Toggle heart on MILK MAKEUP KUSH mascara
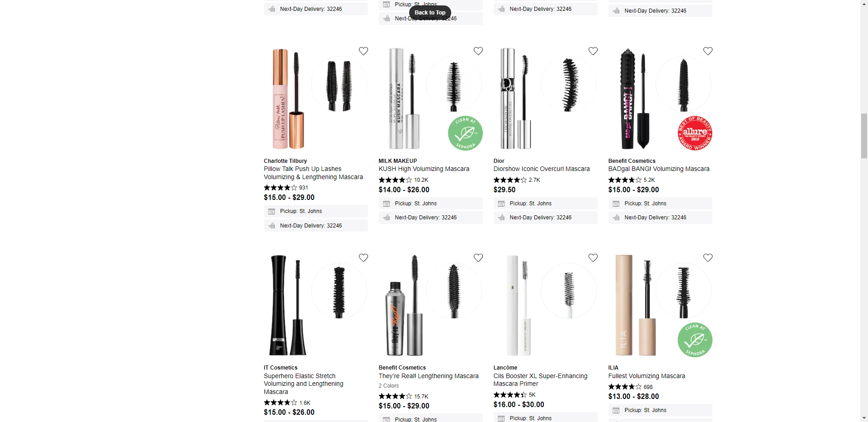The image size is (868, 422). coord(478,51)
